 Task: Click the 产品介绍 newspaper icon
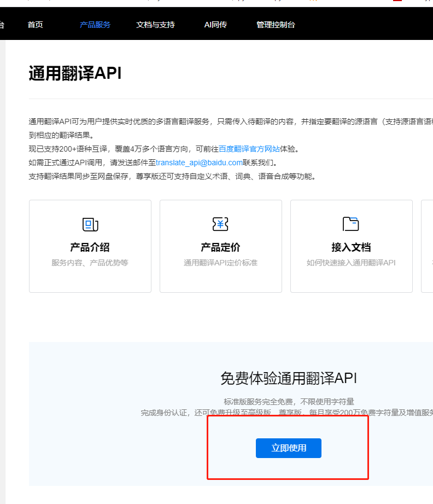click(90, 224)
